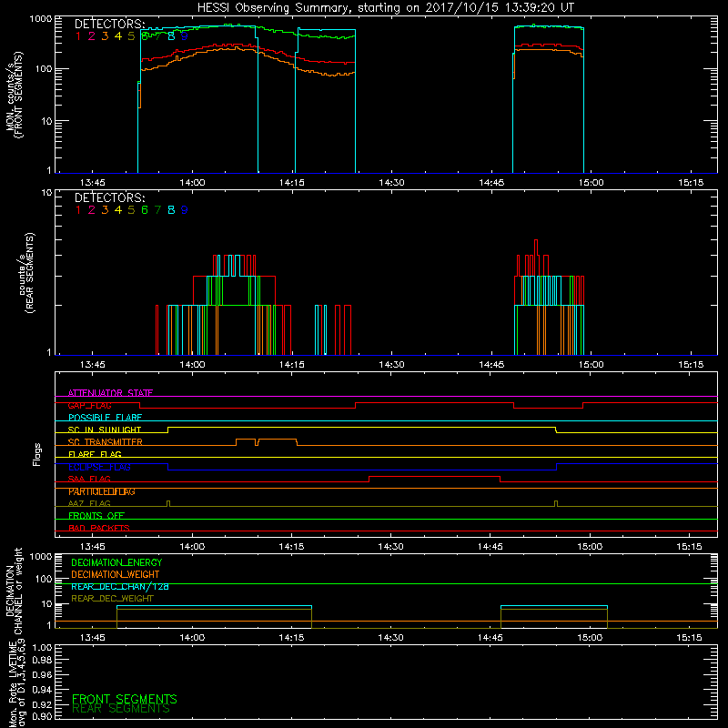Click the SAA_FLAG label

pos(89,480)
